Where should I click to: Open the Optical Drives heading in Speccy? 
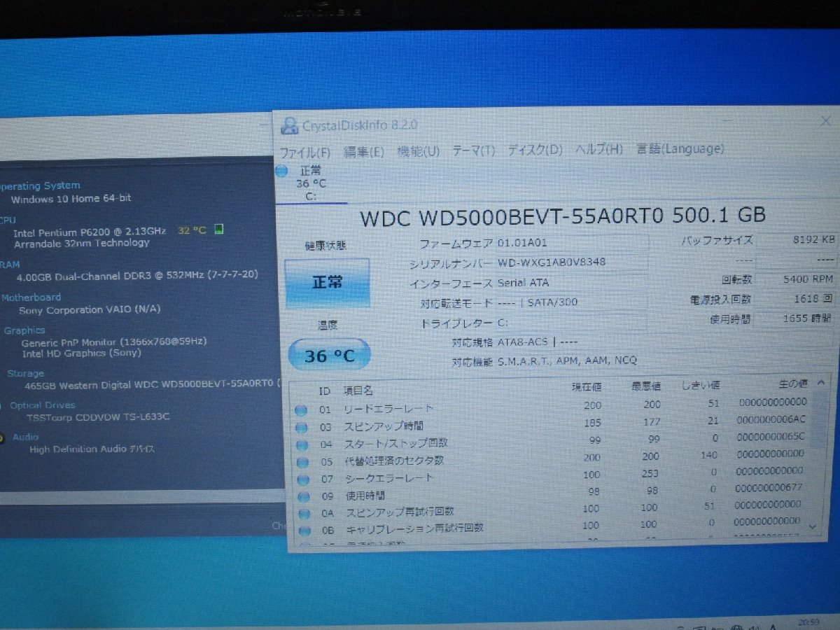pos(43,405)
